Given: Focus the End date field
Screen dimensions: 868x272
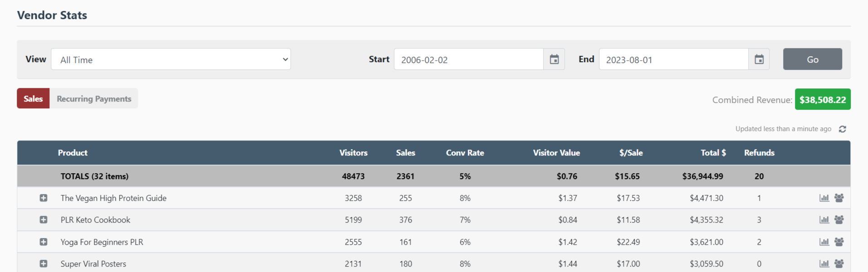Looking at the screenshot, I should pos(674,59).
